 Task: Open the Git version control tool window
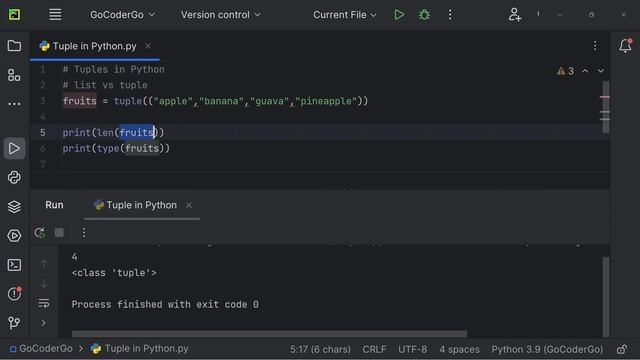14,323
